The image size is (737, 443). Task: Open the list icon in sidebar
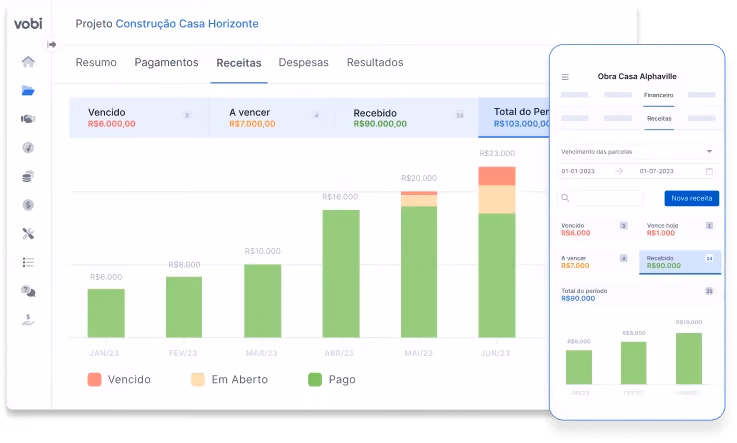pos(28,262)
